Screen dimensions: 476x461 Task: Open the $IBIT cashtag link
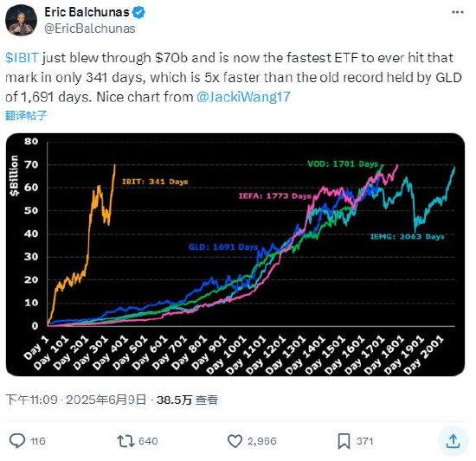pos(22,58)
